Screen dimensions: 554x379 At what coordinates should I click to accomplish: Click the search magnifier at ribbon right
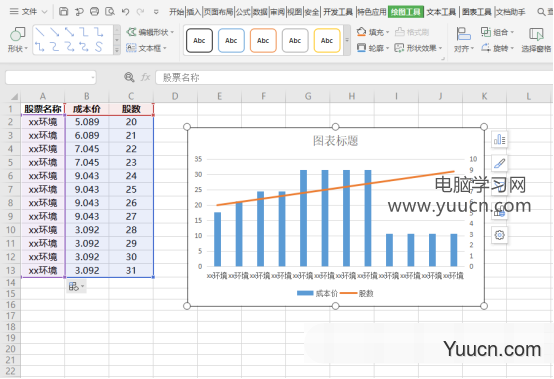pos(541,12)
